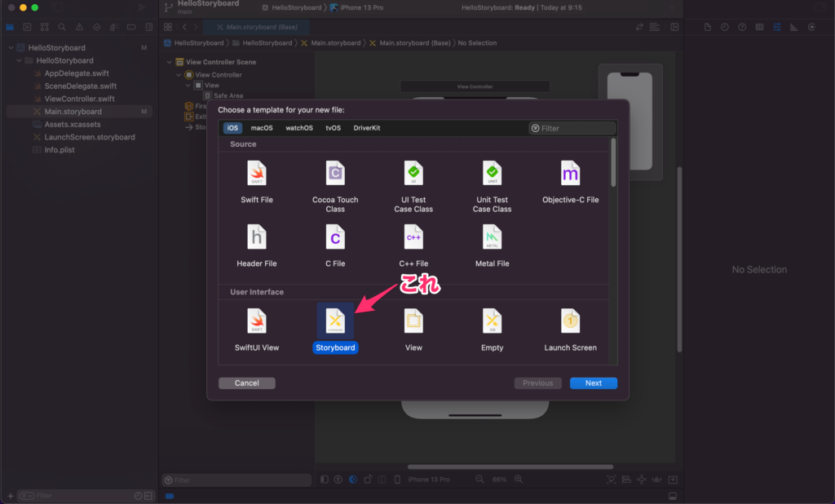The width and height of the screenshot is (835, 504).
Task: Select the Storyboard template icon
Action: point(335,321)
